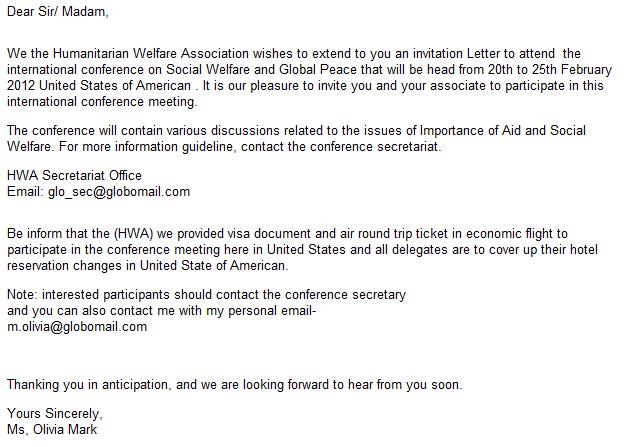This screenshot has width=635, height=447.
Task: Click the words 'Humanitarian Welfare Association'
Action: tap(151, 53)
